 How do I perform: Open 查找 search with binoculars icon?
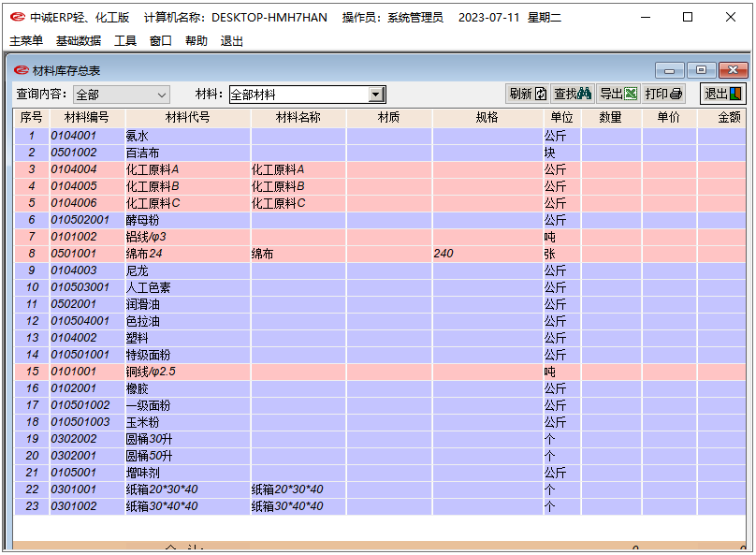click(x=571, y=94)
